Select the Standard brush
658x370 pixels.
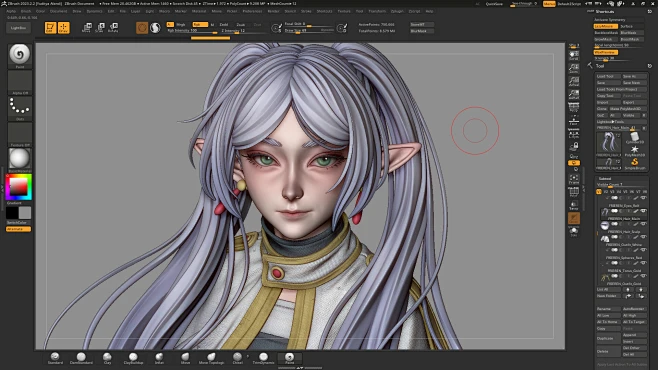tap(55, 358)
